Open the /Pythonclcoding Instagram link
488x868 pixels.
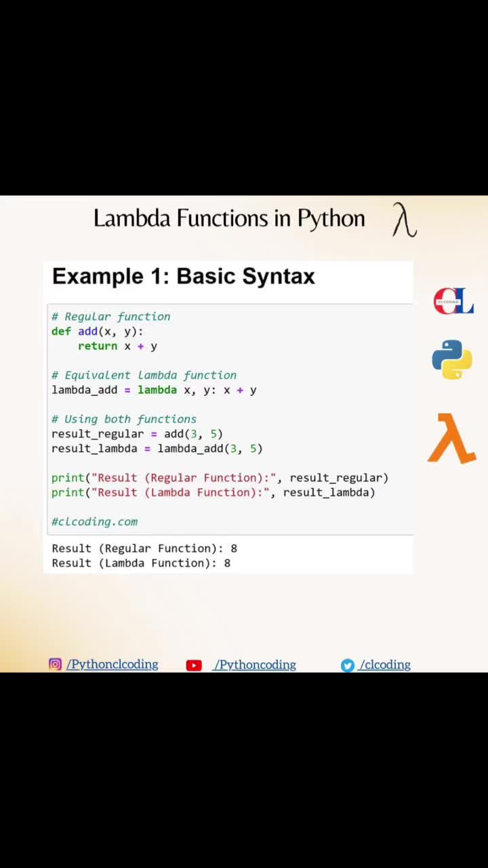pyautogui.click(x=113, y=665)
